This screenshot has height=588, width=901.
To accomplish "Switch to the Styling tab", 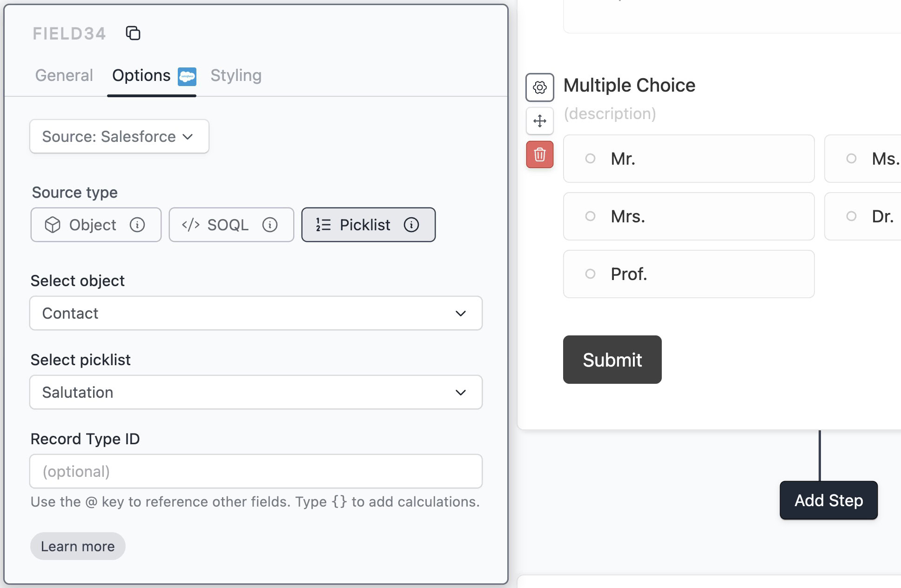I will [236, 75].
